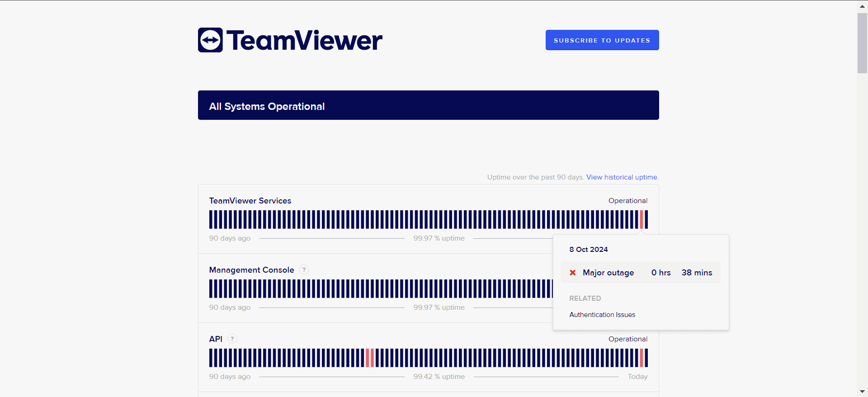Click the API Operational status text
This screenshot has width=868, height=397.
tap(628, 339)
